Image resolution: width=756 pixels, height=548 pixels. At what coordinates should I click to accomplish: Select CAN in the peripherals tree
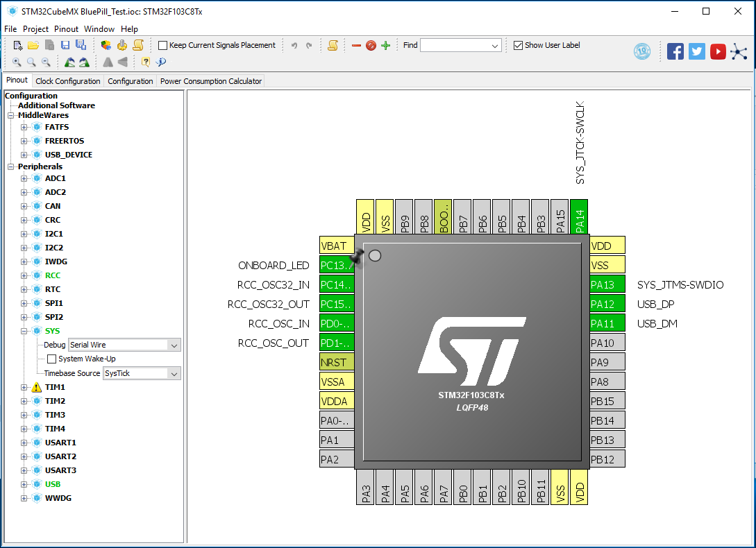pos(53,206)
